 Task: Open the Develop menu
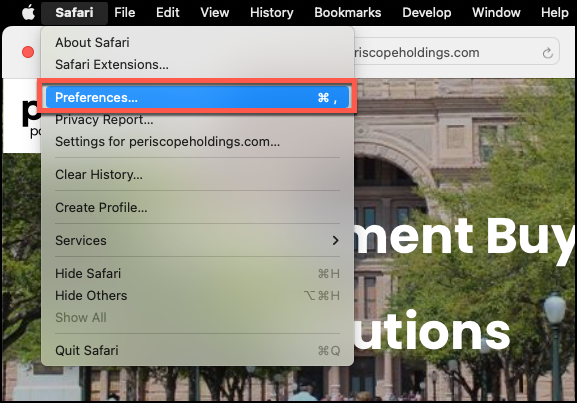click(427, 13)
